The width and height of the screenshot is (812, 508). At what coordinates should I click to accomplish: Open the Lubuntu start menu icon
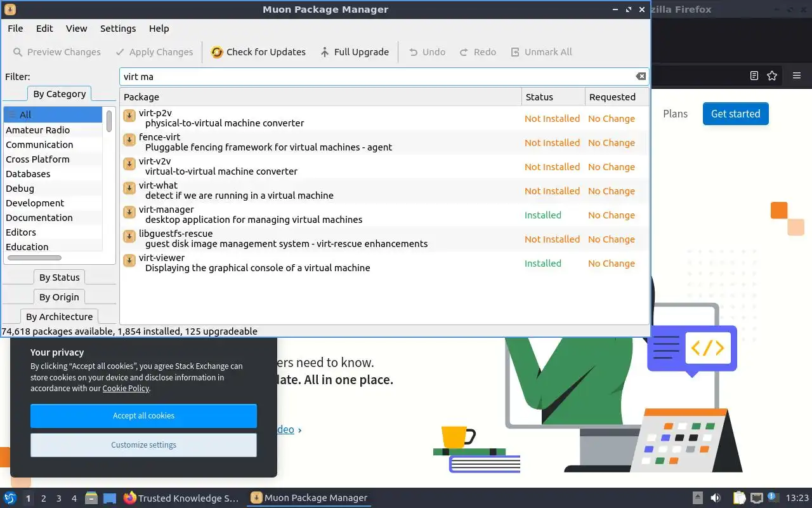click(x=10, y=498)
